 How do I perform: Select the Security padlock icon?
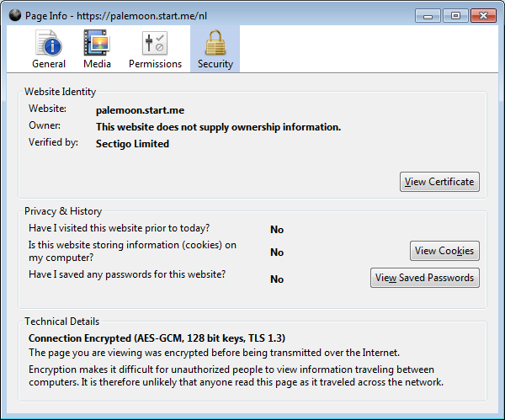pyautogui.click(x=215, y=43)
